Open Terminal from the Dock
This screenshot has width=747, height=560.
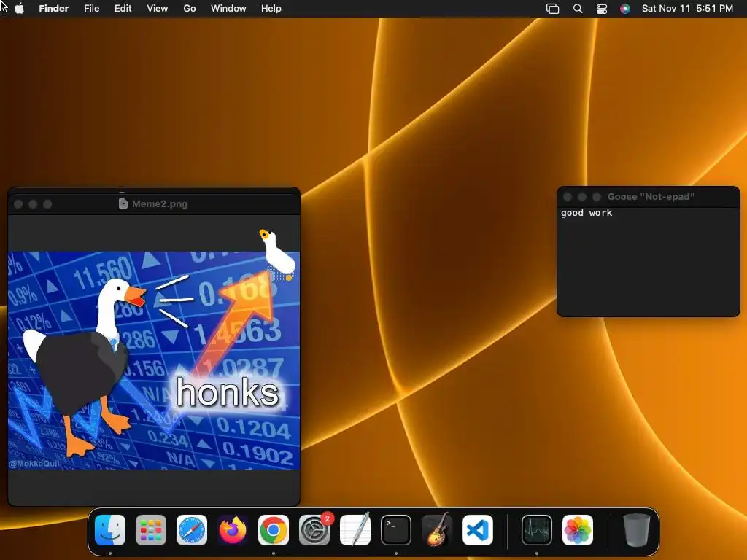point(396,530)
